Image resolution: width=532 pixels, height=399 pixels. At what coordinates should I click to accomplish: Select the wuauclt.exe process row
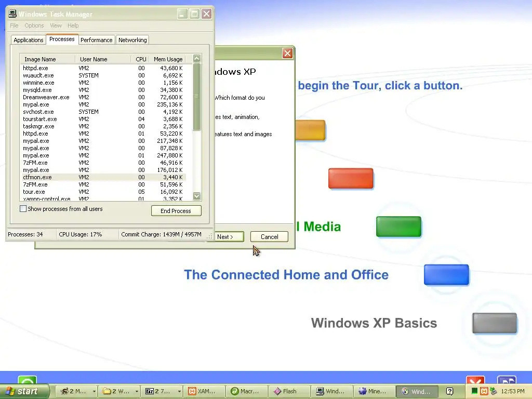pyautogui.click(x=103, y=75)
